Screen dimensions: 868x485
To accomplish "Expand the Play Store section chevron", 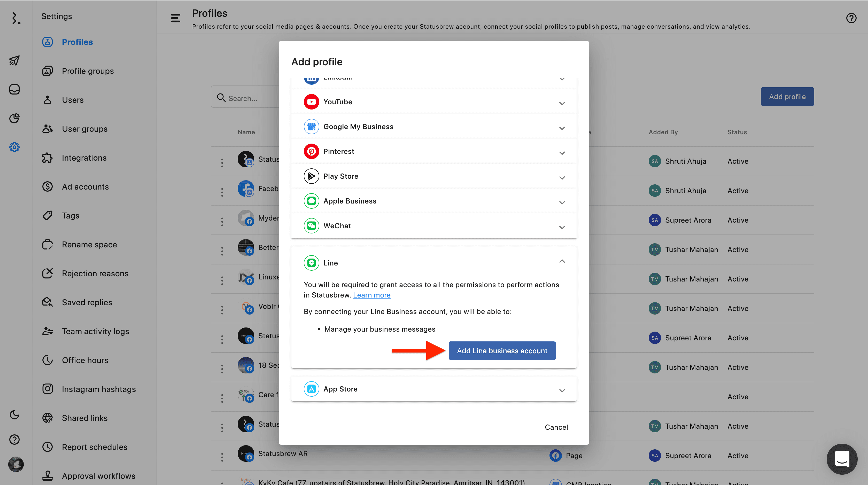I will click(562, 178).
